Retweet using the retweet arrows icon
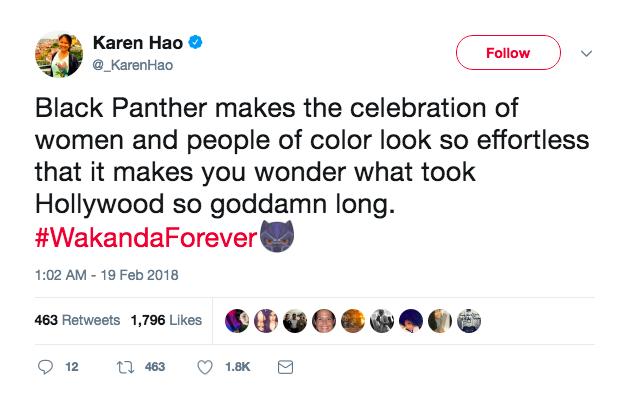The width and height of the screenshot is (631, 402). (x=125, y=367)
